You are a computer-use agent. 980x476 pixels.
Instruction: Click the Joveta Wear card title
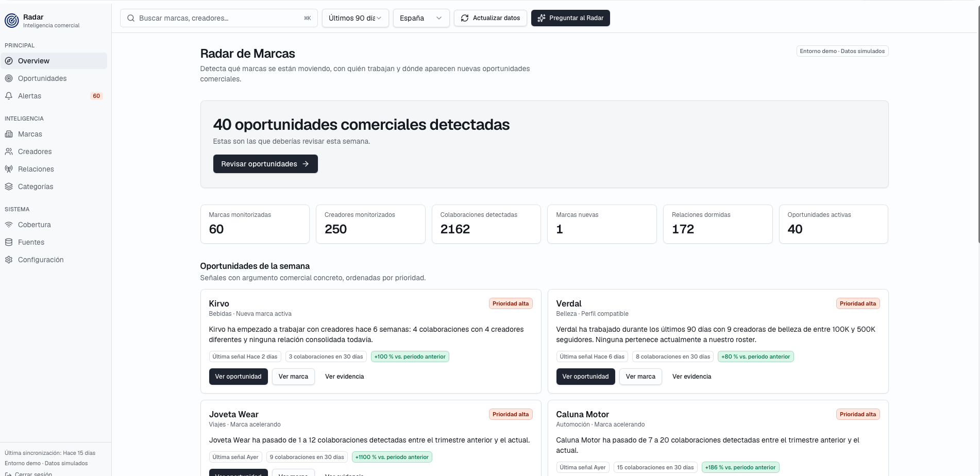(234, 414)
